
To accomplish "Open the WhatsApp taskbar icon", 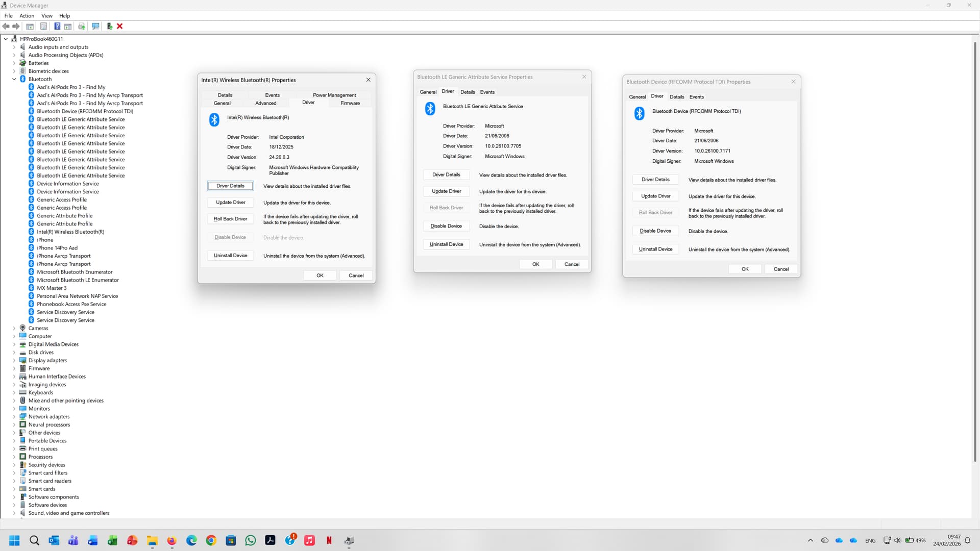I will 251,540.
